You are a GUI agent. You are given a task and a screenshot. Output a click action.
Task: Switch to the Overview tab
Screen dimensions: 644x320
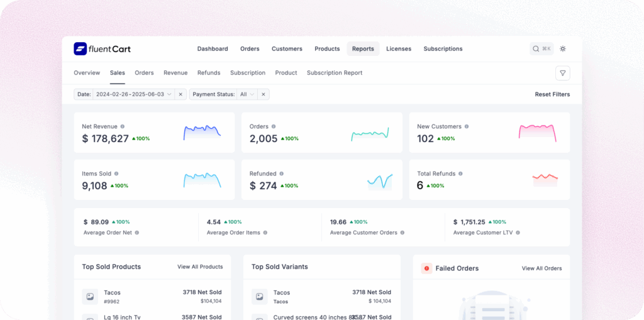click(87, 73)
